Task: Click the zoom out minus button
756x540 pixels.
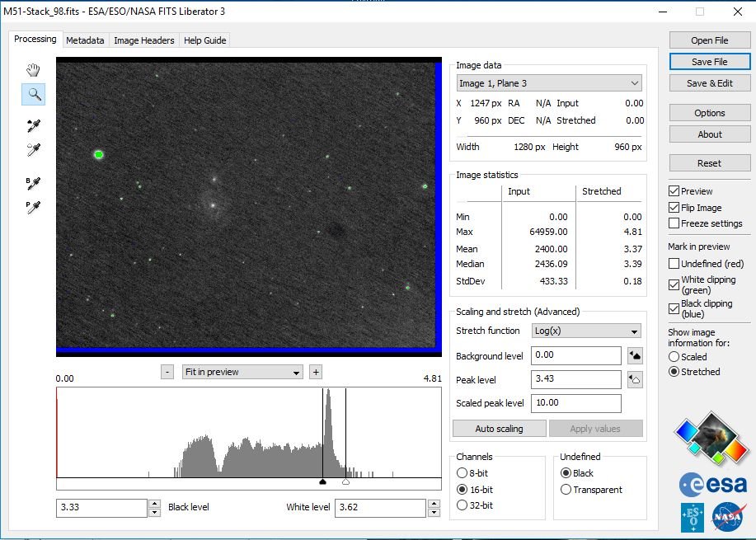Action: click(x=167, y=372)
